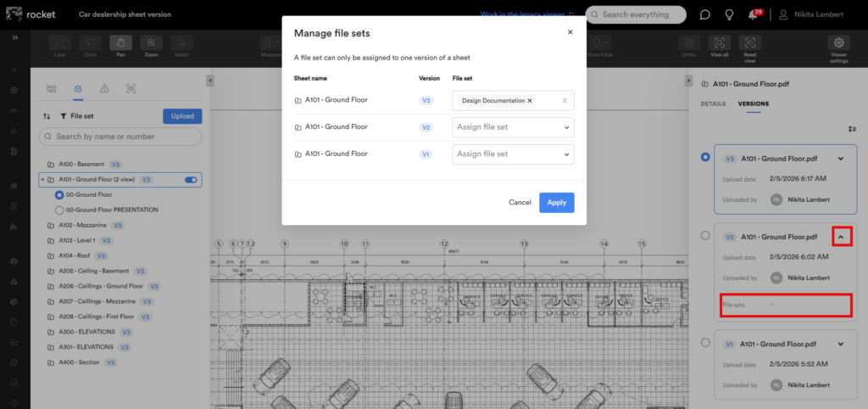Close the Manage file sets dialog
This screenshot has width=868, height=409.
pyautogui.click(x=570, y=32)
